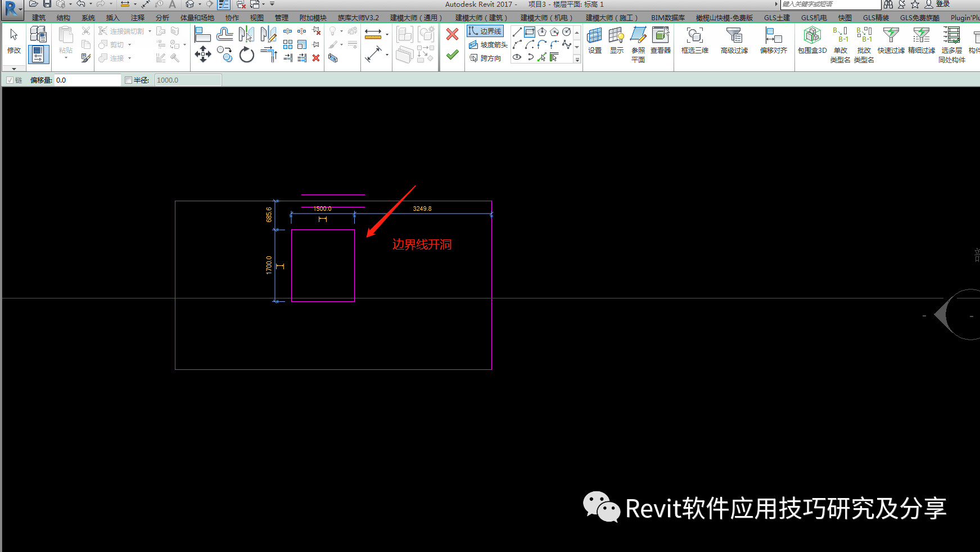Image resolution: width=980 pixels, height=552 pixels.
Task: Click the 3249.8 dimension value
Action: click(422, 209)
